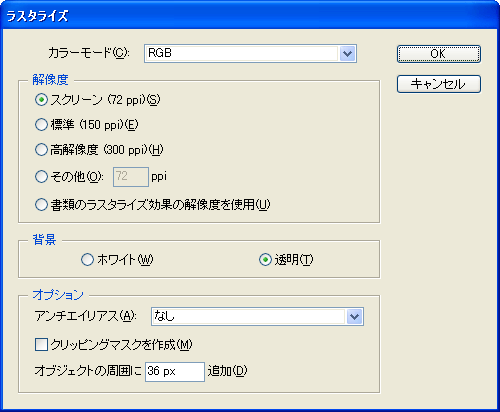Viewport: 500px width, 412px height.
Task: Click the disabled 72 ppi input field
Action: point(131,177)
